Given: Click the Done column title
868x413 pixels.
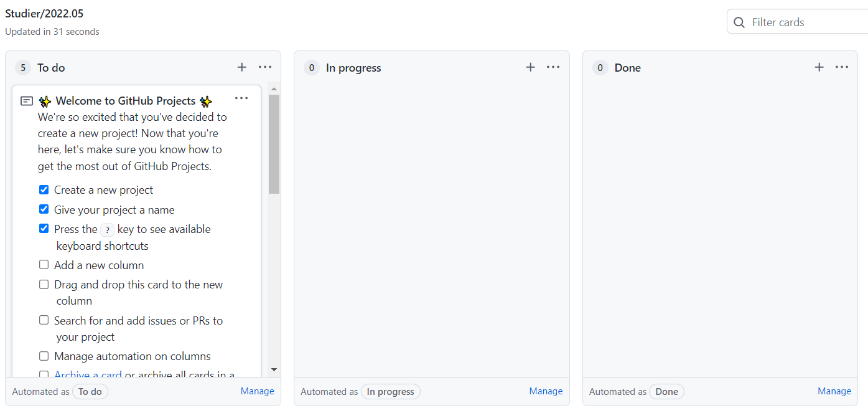Looking at the screenshot, I should 628,68.
